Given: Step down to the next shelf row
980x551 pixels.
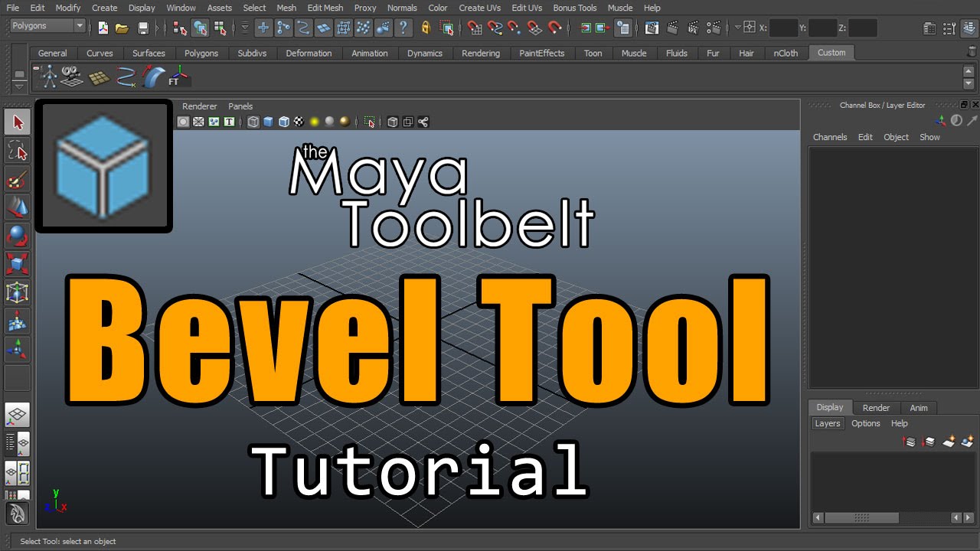Looking at the screenshot, I should click(969, 83).
